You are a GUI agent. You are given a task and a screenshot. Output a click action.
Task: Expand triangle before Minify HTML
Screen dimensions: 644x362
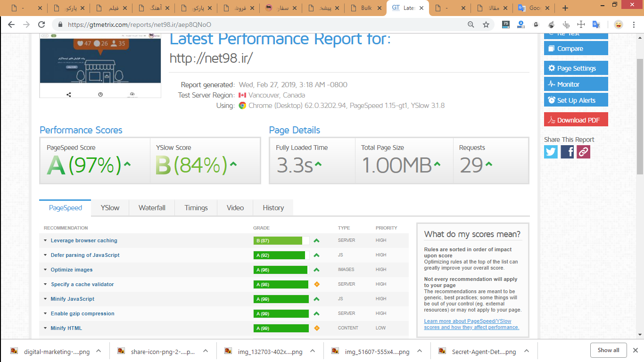point(45,328)
